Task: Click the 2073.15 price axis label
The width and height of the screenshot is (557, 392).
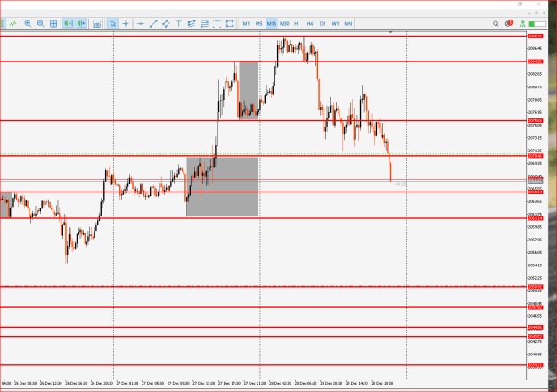Action: [535, 138]
